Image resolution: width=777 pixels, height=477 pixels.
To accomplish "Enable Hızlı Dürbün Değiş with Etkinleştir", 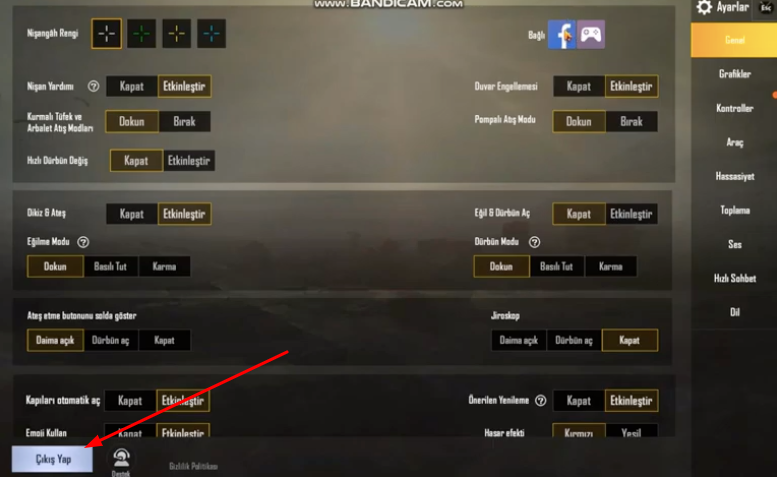I will (x=189, y=161).
